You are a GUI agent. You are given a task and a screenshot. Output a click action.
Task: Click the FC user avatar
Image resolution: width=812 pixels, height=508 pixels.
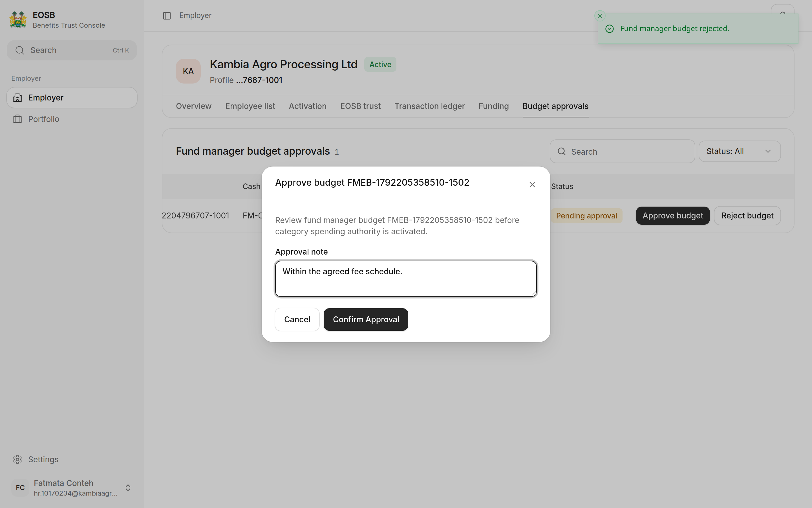20,487
